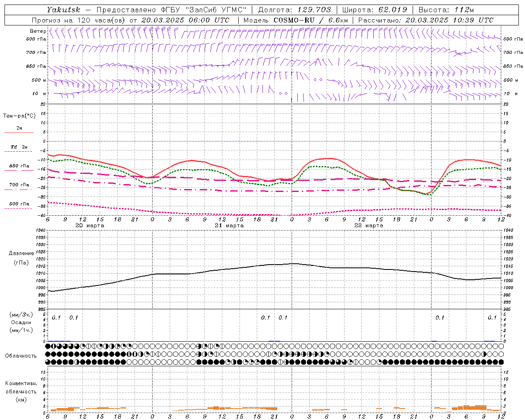Click the "Модель COSMO-RU / 6.6км" text

coord(295,20)
